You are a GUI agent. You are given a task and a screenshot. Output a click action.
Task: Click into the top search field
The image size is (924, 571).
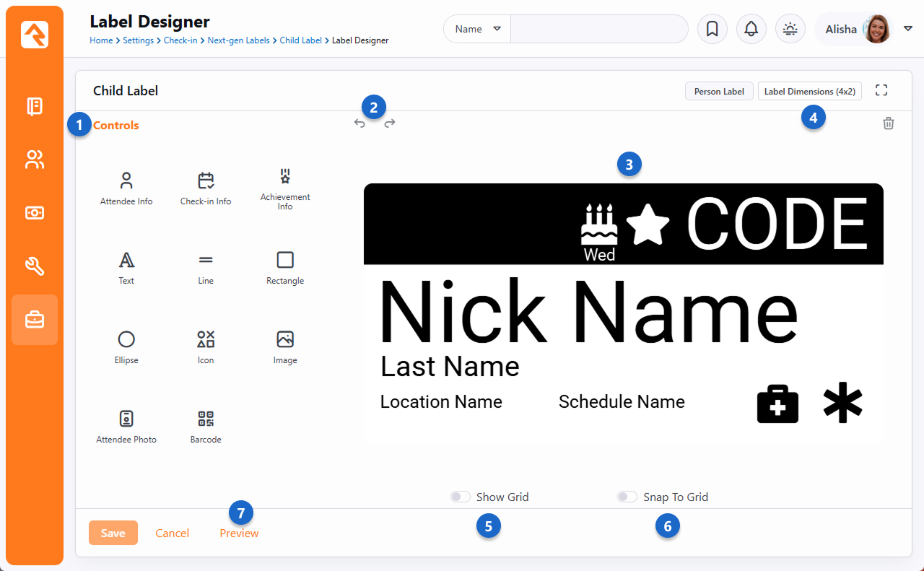coord(598,29)
